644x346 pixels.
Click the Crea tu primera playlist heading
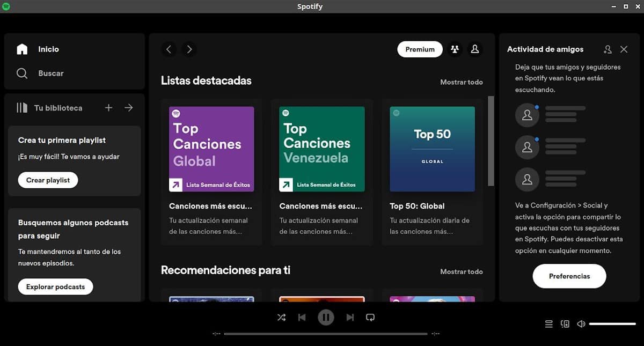click(x=62, y=140)
